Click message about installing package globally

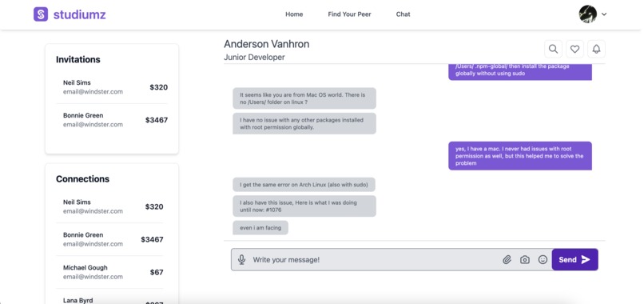click(520, 72)
